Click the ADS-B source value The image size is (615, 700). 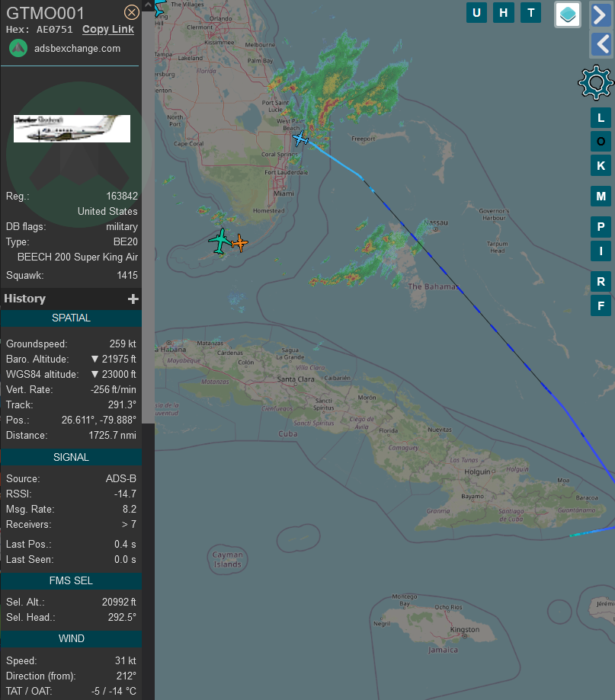point(121,478)
